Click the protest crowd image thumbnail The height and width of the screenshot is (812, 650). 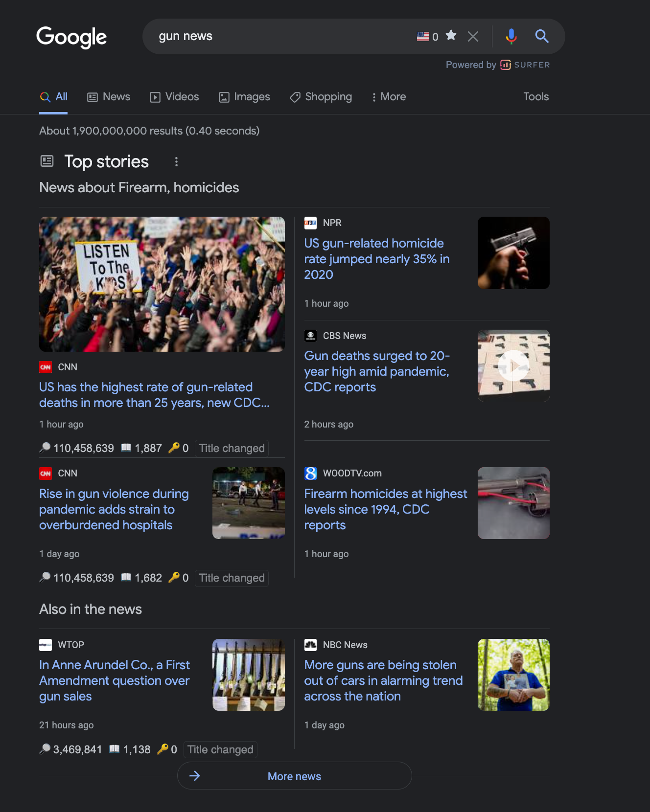point(162,284)
